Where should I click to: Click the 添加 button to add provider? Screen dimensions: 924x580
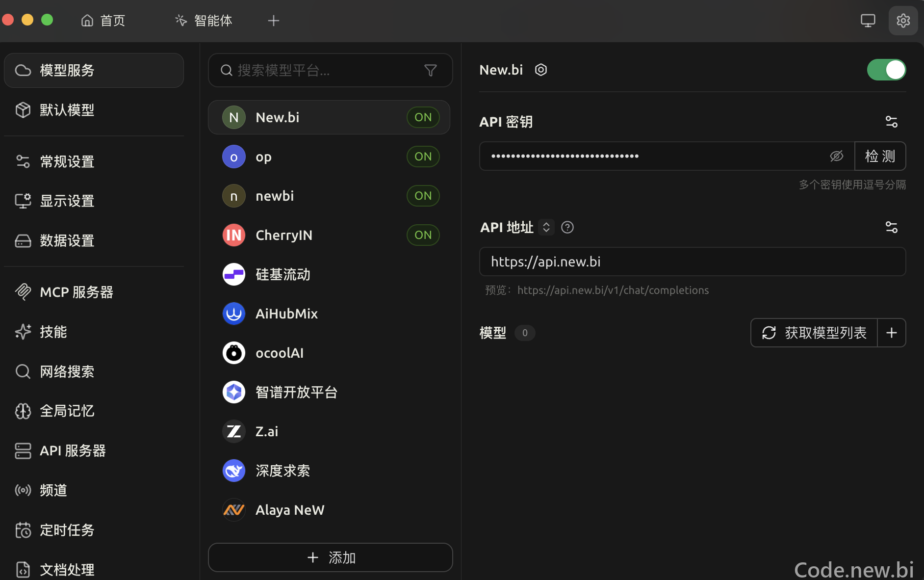[331, 557]
